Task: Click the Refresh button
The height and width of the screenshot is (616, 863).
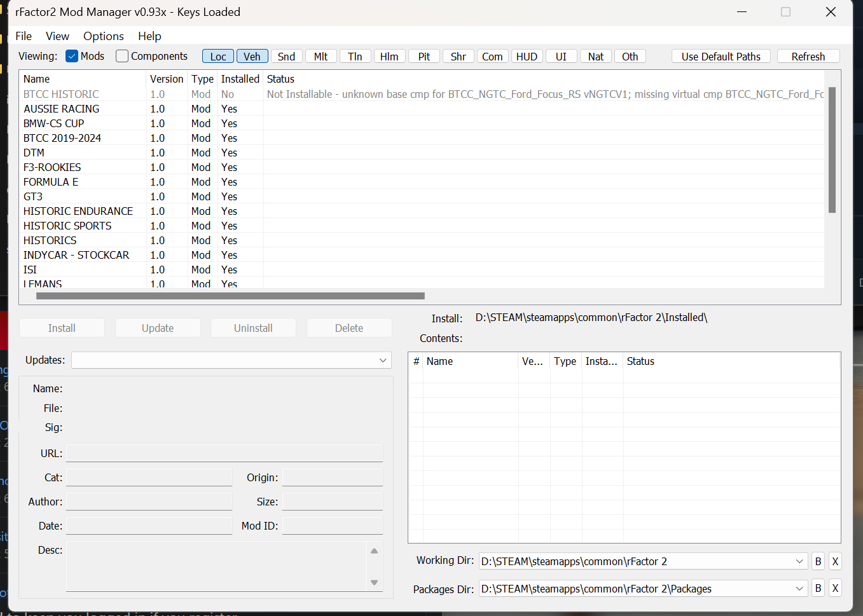Action: point(808,57)
